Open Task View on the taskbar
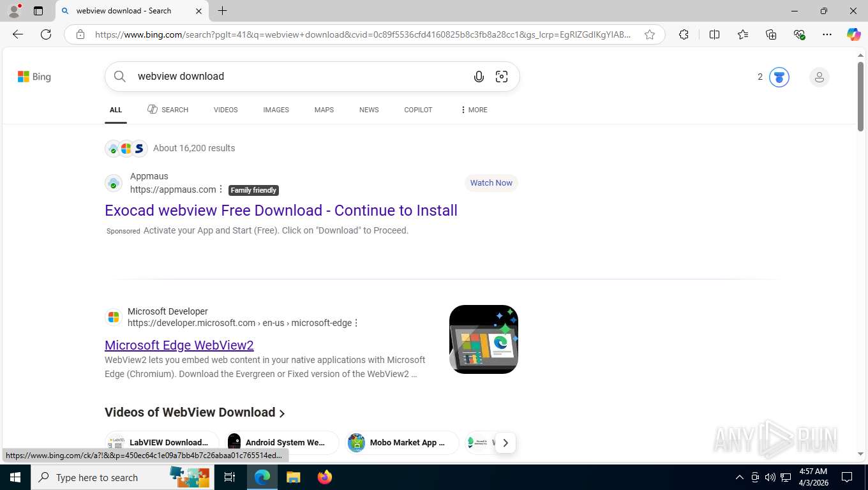The height and width of the screenshot is (490, 868). click(x=230, y=477)
